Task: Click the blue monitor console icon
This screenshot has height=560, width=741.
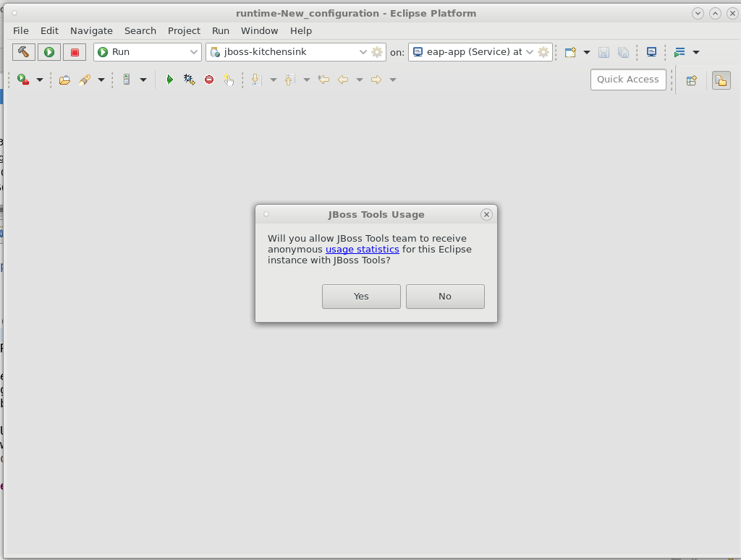Action: [652, 52]
